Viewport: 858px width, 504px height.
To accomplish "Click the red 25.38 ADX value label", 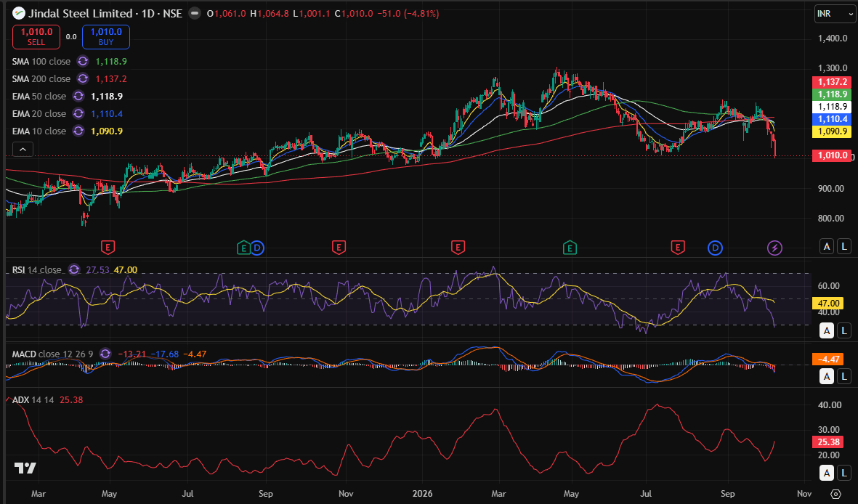I will pos(828,442).
